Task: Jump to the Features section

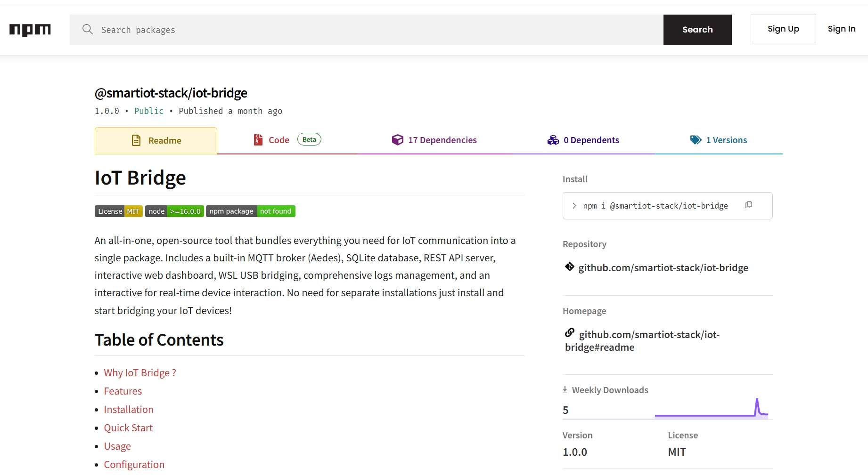Action: click(123, 391)
